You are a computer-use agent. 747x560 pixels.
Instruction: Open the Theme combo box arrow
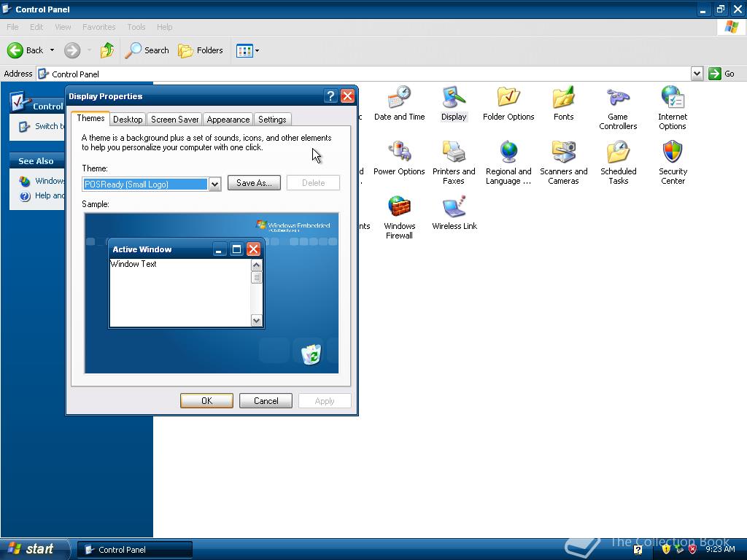click(x=215, y=184)
